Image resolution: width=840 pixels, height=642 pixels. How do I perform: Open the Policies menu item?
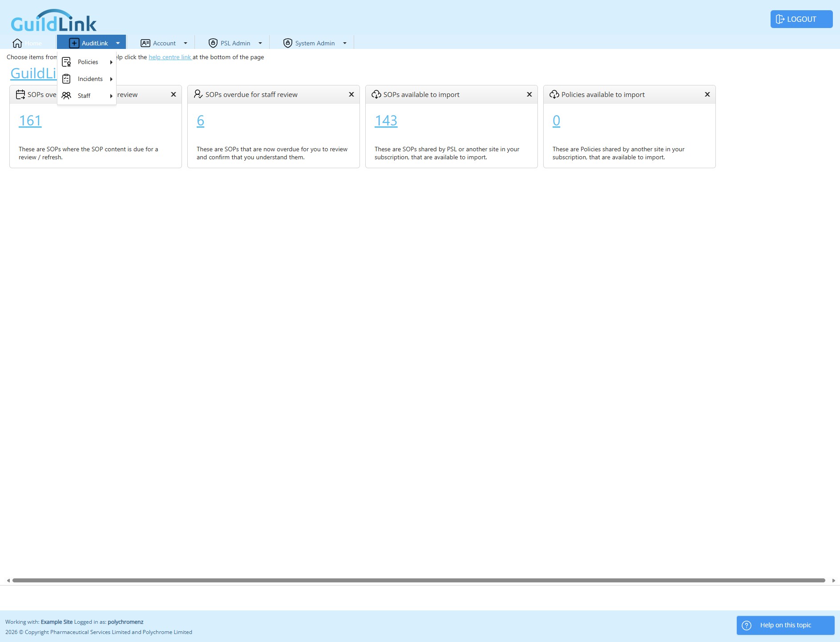click(x=87, y=62)
